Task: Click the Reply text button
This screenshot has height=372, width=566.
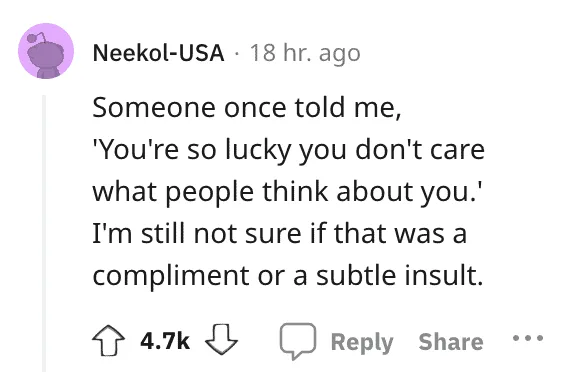Action: (x=362, y=342)
